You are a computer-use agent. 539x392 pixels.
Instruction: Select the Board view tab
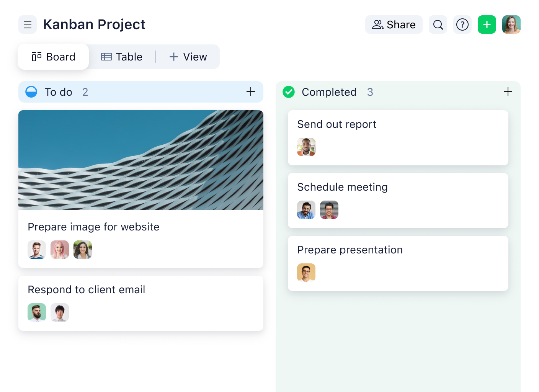click(x=53, y=57)
